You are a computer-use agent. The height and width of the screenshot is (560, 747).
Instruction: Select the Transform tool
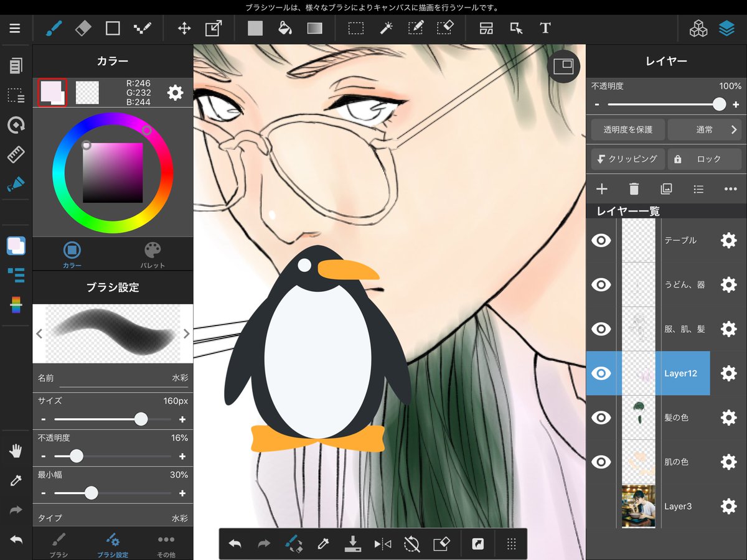click(x=214, y=28)
